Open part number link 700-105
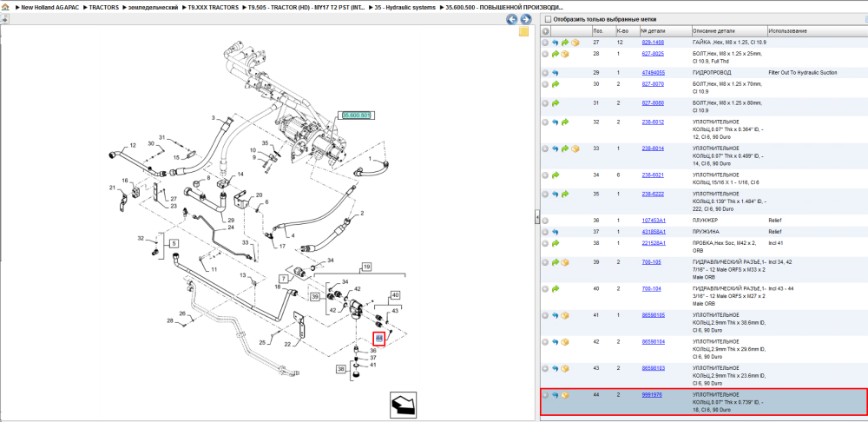 (x=651, y=262)
